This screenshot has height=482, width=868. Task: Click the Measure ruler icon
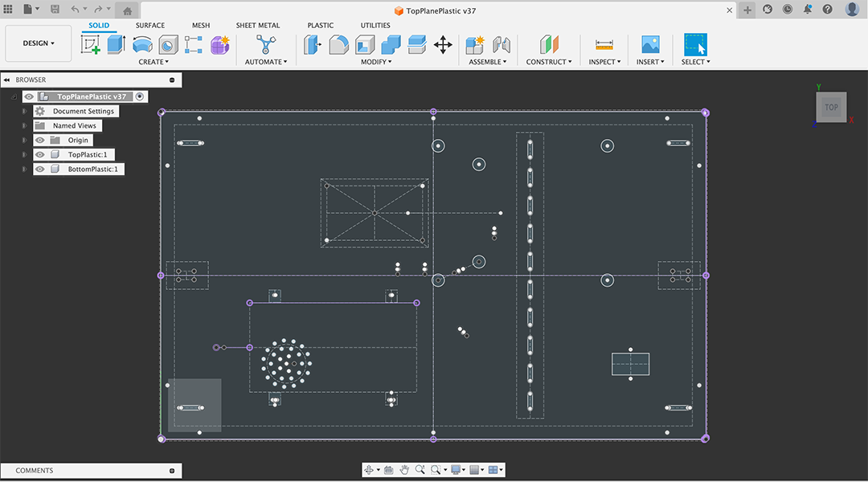click(x=604, y=45)
